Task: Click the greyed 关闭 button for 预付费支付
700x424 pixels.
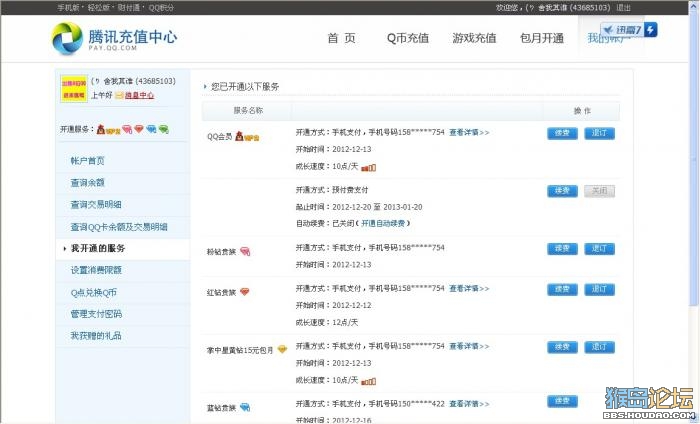Action: pos(600,191)
